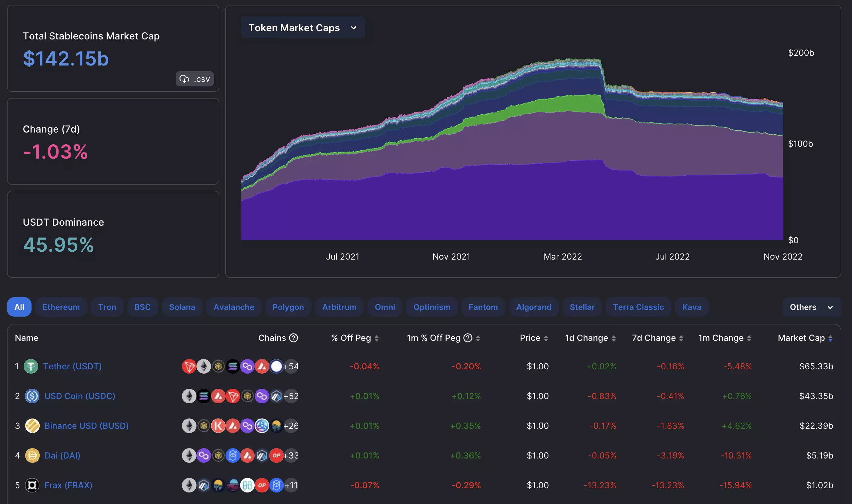Switch to the Solana chain tab
Screen dimensions: 852x504
(x=182, y=307)
